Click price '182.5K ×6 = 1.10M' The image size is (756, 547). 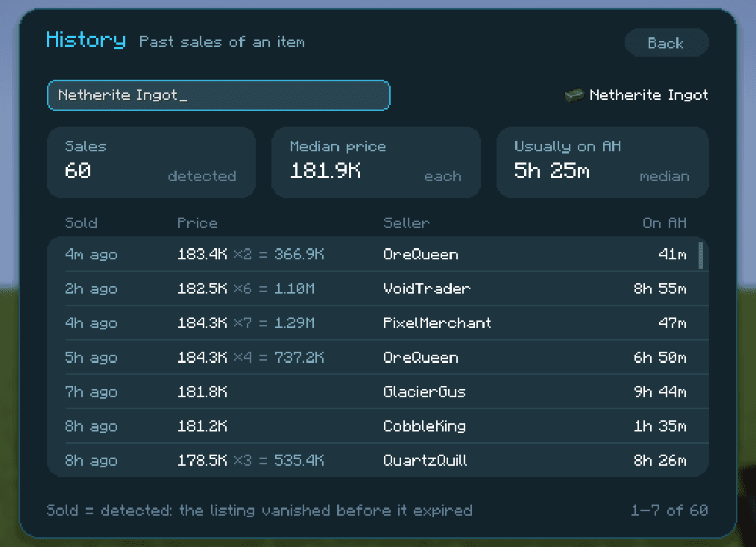click(x=246, y=288)
